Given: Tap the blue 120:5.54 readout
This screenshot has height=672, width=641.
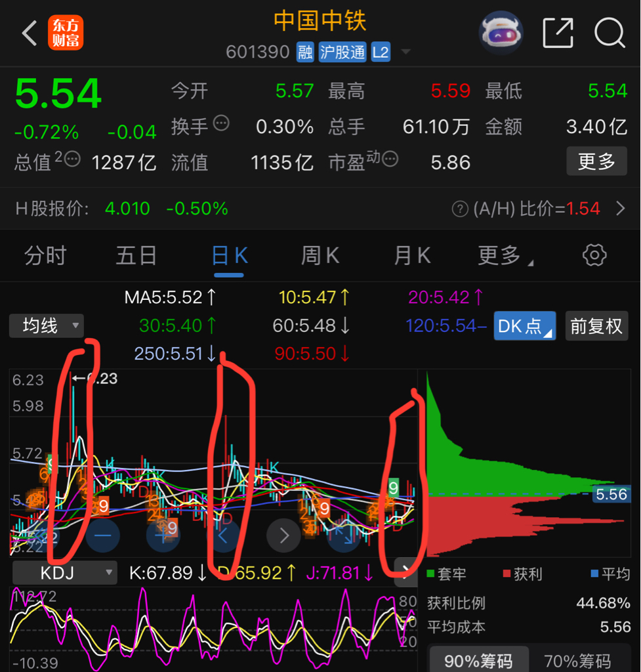Looking at the screenshot, I should [x=446, y=325].
